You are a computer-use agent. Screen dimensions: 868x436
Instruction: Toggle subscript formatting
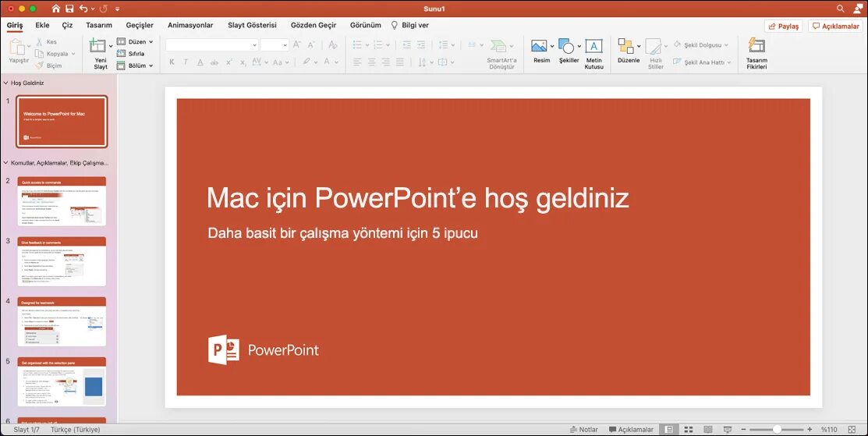click(x=243, y=62)
